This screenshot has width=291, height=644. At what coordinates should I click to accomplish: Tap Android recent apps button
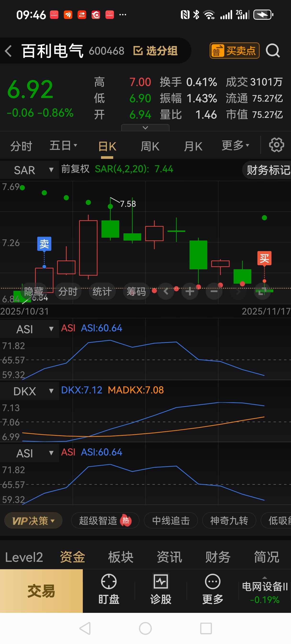pos(206,628)
